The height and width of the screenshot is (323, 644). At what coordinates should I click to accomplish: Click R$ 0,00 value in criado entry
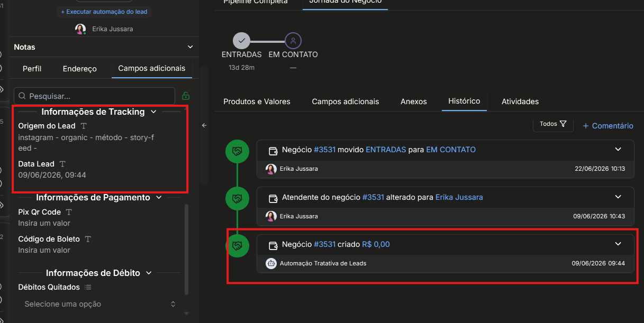tap(376, 244)
